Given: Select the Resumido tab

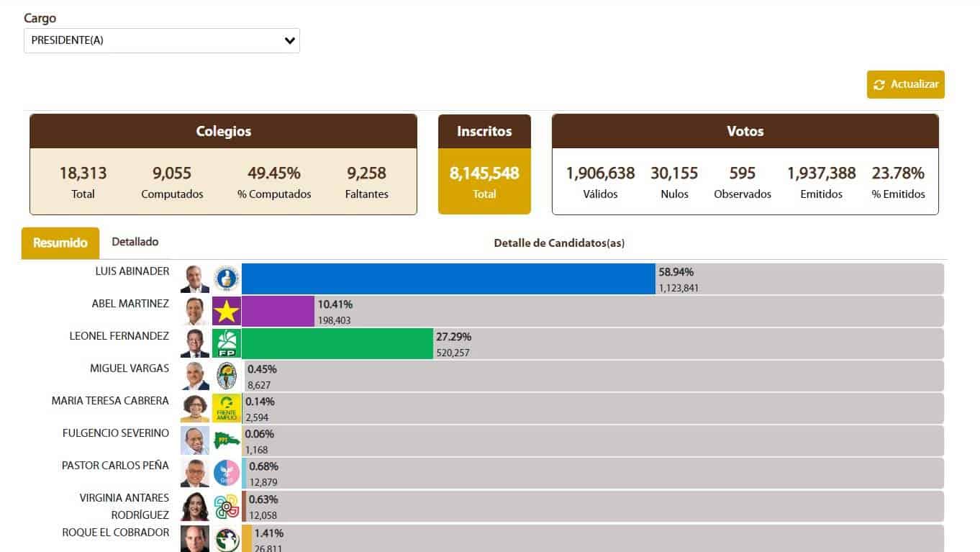Looking at the screenshot, I should tap(60, 243).
